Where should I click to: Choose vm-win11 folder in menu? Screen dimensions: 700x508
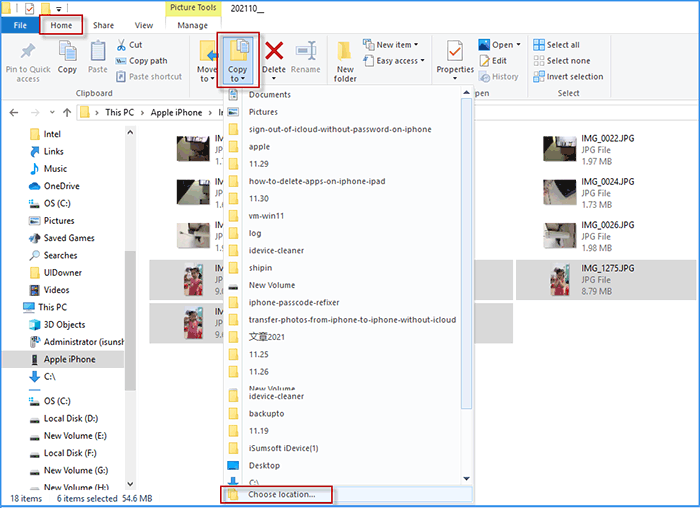pos(266,216)
